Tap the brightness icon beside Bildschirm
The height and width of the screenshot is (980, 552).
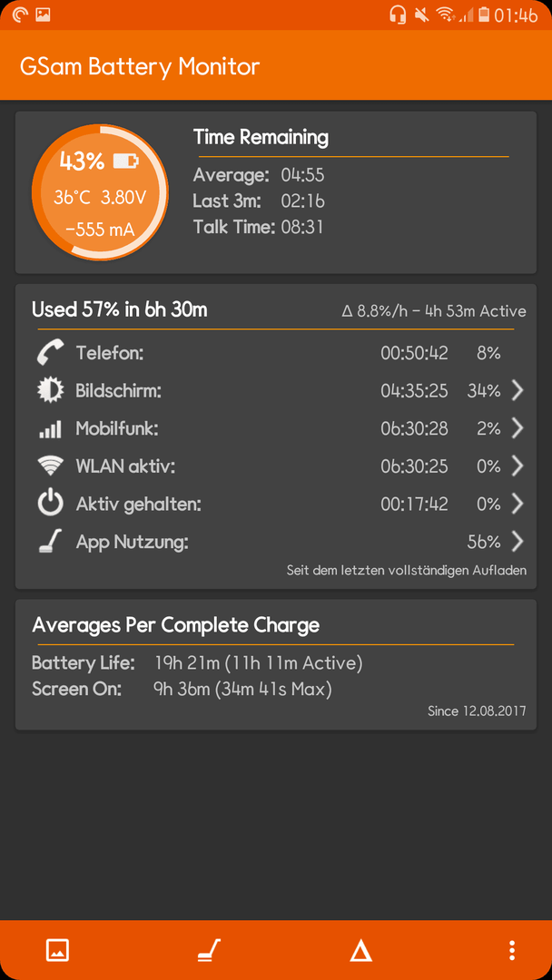click(51, 391)
